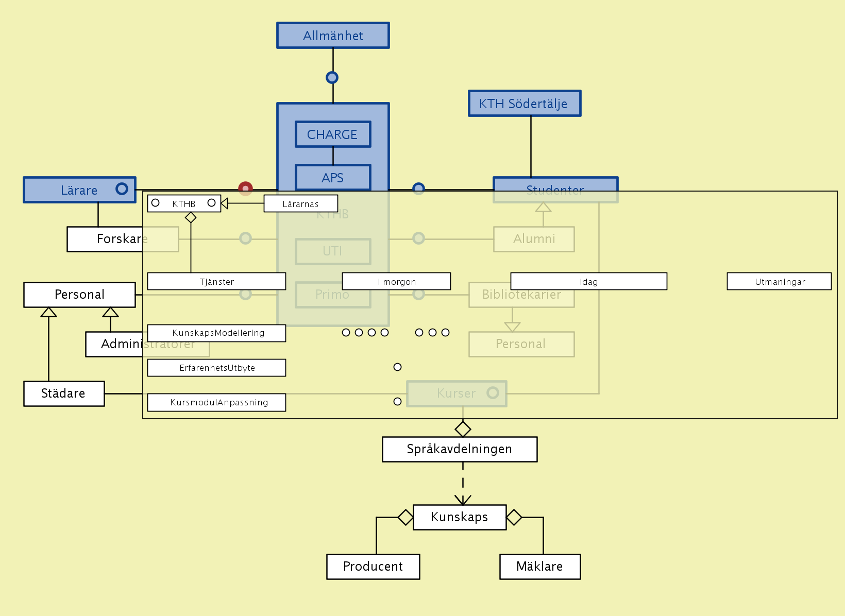The image size is (845, 616).
Task: Select the left circle inside KTHB box
Action: [156, 203]
